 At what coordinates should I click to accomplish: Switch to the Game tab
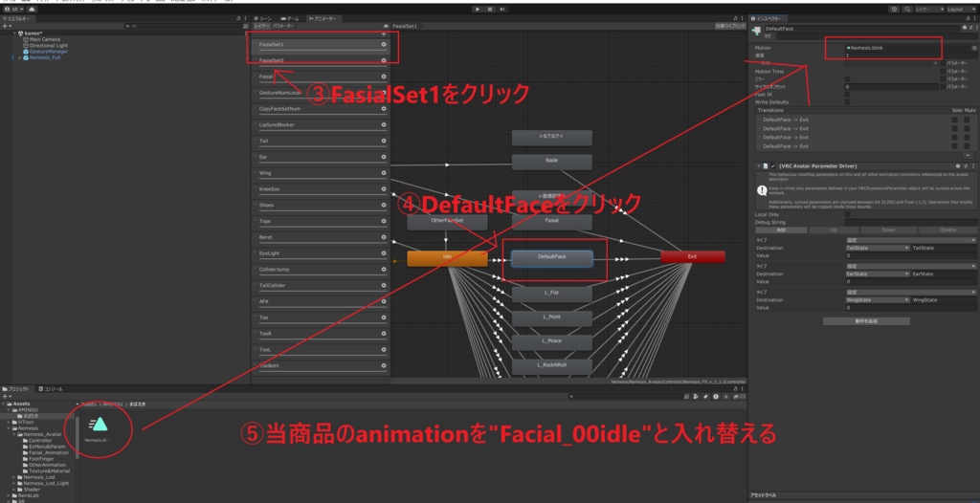pyautogui.click(x=290, y=19)
